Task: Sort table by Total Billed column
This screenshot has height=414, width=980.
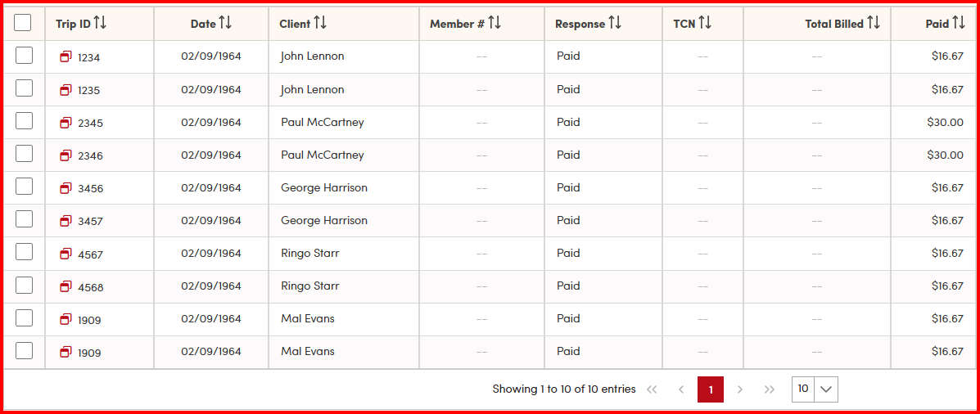Action: 874,23
